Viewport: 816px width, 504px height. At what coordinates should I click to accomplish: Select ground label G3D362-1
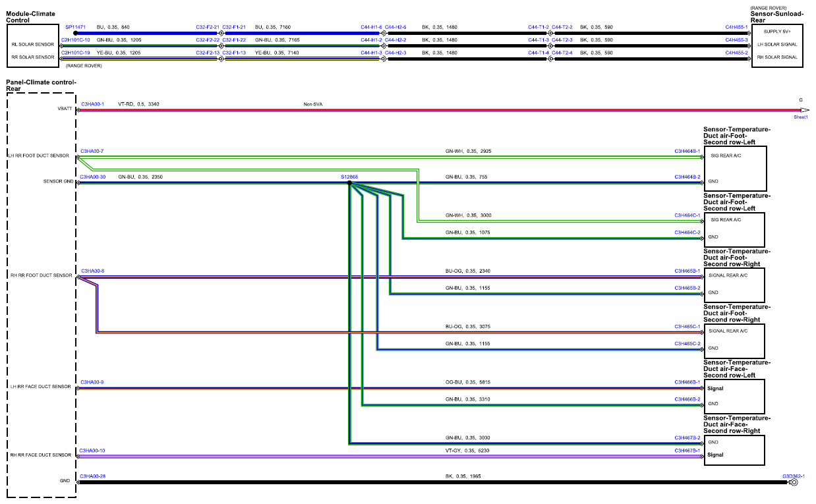[794, 476]
